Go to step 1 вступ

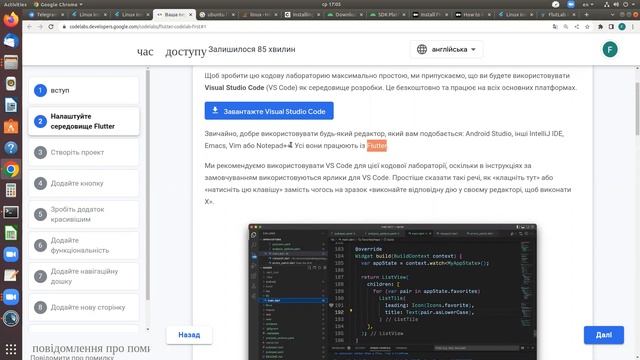click(84, 90)
